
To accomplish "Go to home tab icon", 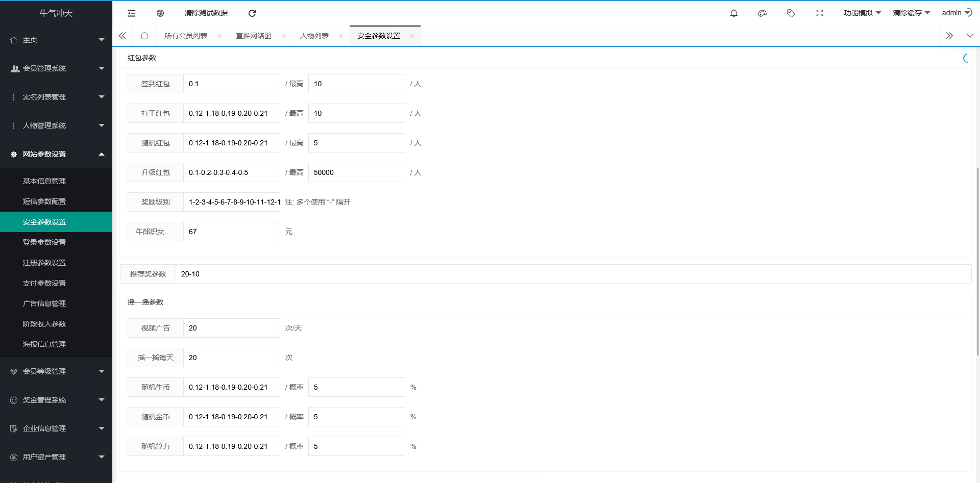I will pyautogui.click(x=144, y=36).
